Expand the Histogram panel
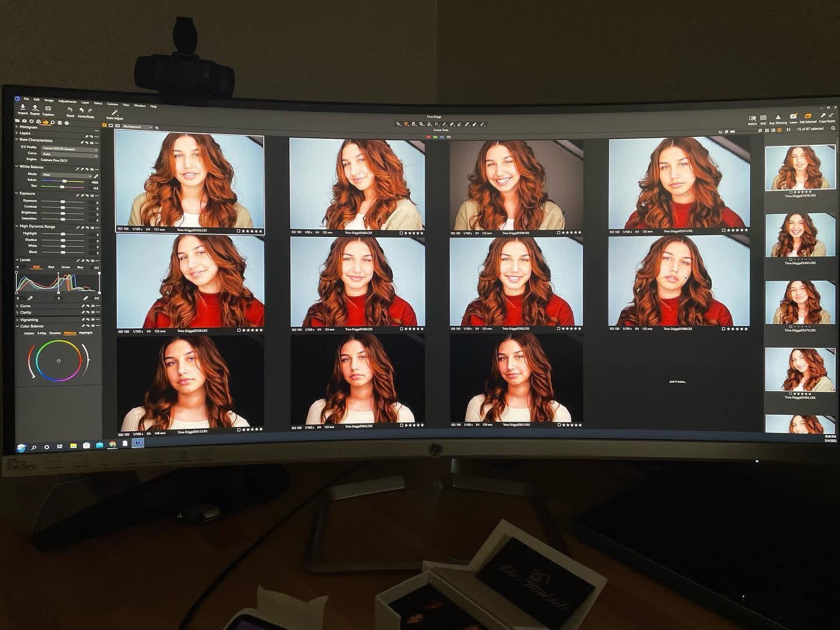Viewport: 840px width, 630px height. (17, 127)
